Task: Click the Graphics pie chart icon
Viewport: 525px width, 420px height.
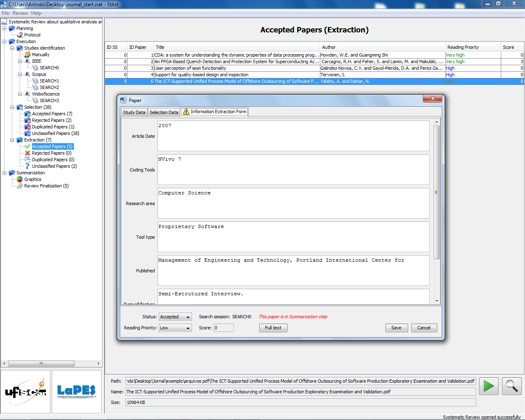Action: point(20,179)
